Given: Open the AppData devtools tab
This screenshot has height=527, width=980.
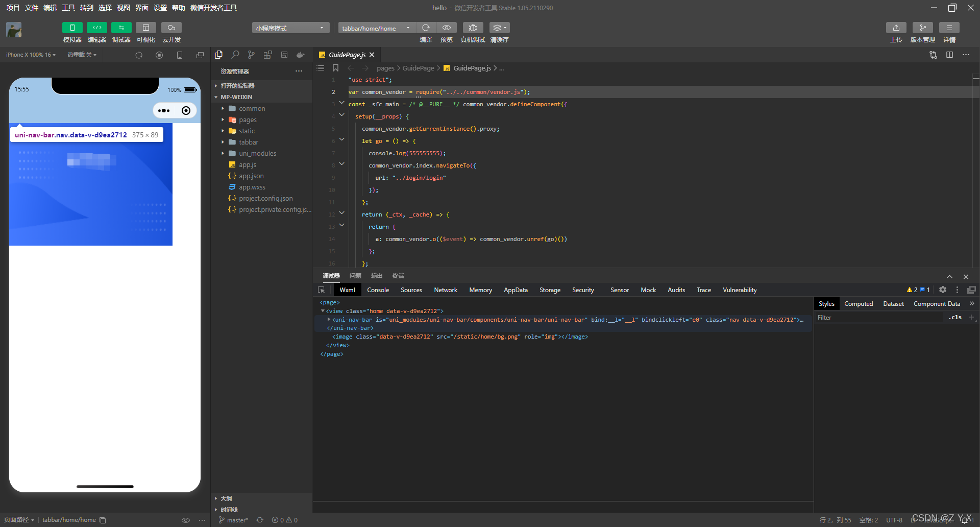Looking at the screenshot, I should (x=516, y=290).
